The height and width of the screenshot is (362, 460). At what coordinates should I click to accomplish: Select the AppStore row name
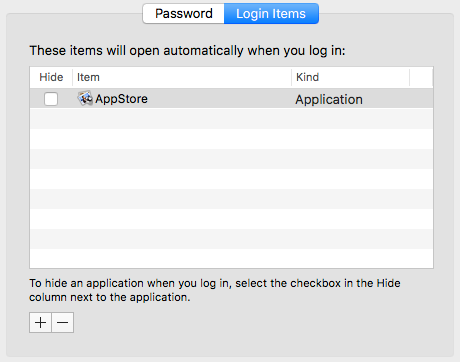(121, 99)
